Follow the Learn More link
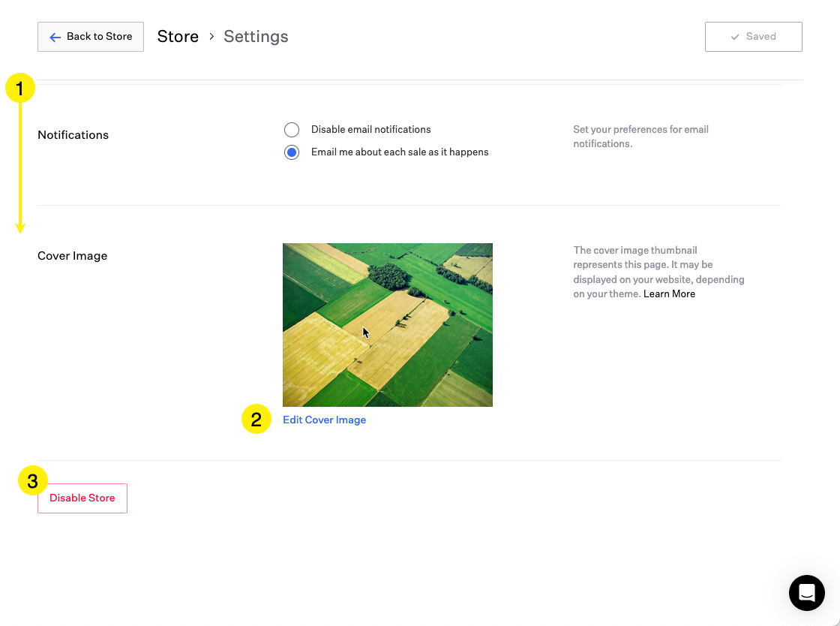The width and height of the screenshot is (840, 626). tap(669, 294)
